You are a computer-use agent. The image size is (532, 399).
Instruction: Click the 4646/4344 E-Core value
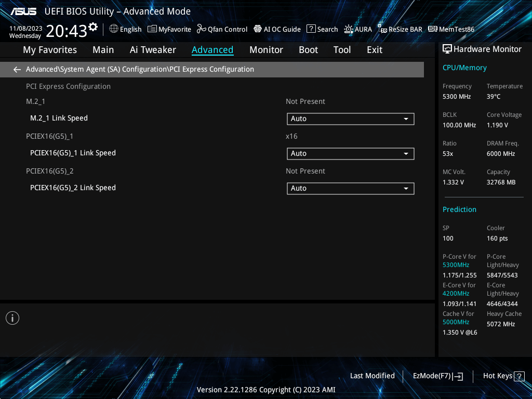tap(502, 303)
